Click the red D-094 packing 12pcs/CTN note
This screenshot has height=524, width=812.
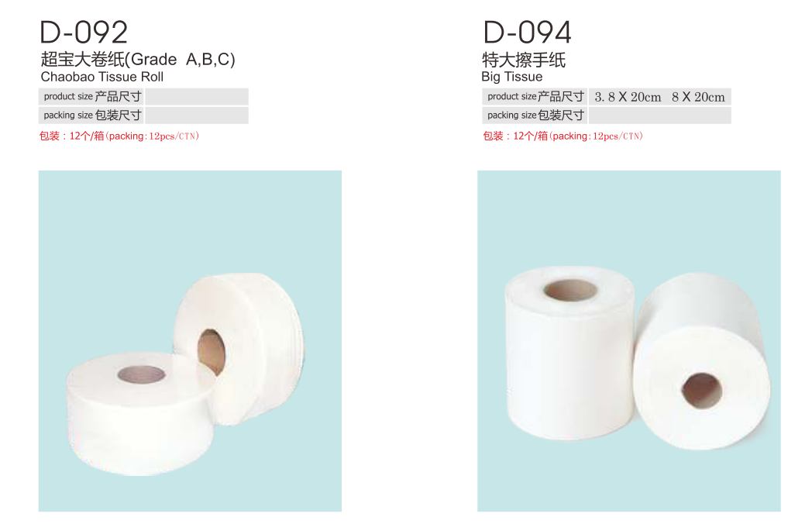coord(563,136)
